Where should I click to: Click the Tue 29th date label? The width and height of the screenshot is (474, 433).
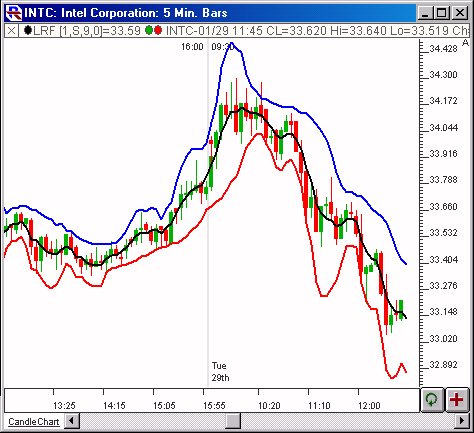click(x=220, y=372)
